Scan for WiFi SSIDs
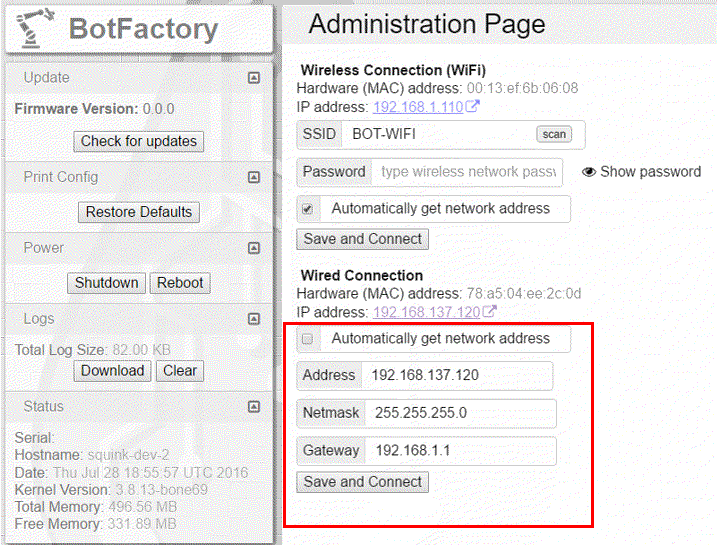 coord(554,134)
